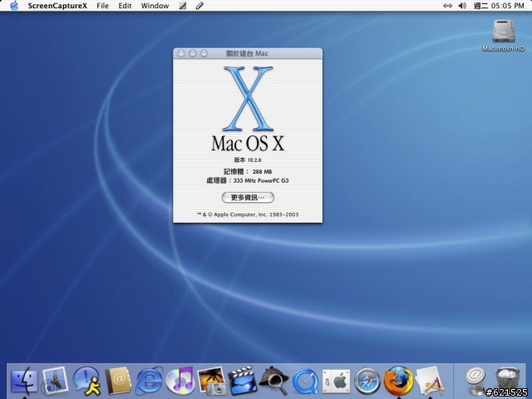Open the Window menu
This screenshot has height=399, width=532.
tap(155, 6)
